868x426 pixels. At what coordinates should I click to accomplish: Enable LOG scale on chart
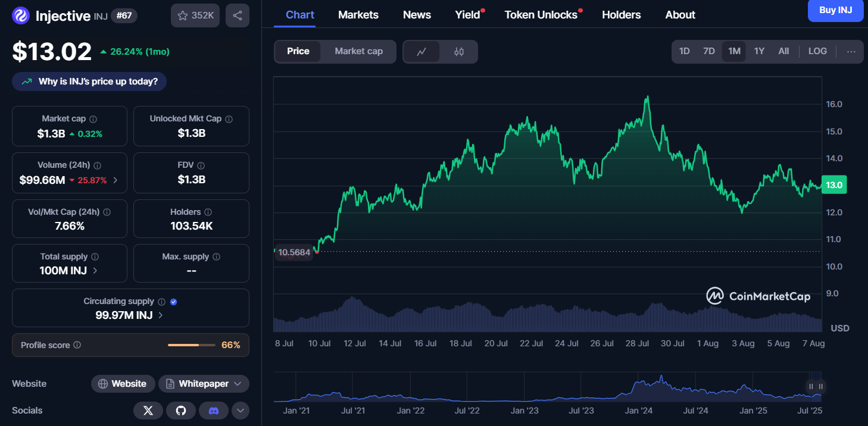pos(817,52)
